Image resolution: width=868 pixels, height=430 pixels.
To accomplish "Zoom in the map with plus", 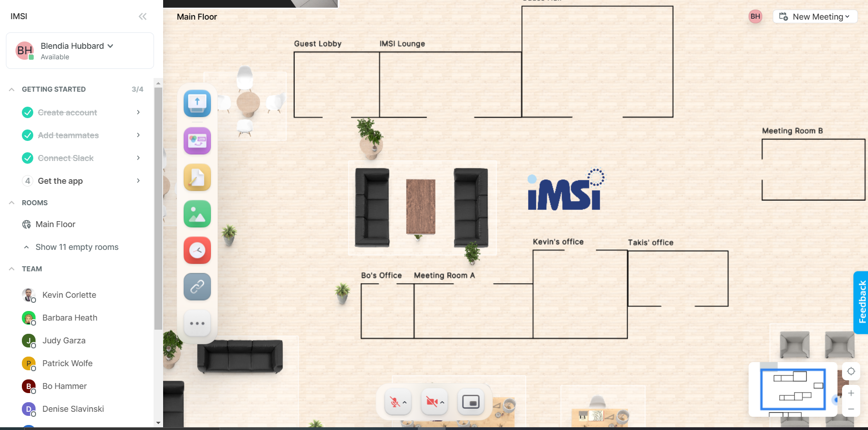I will click(851, 393).
